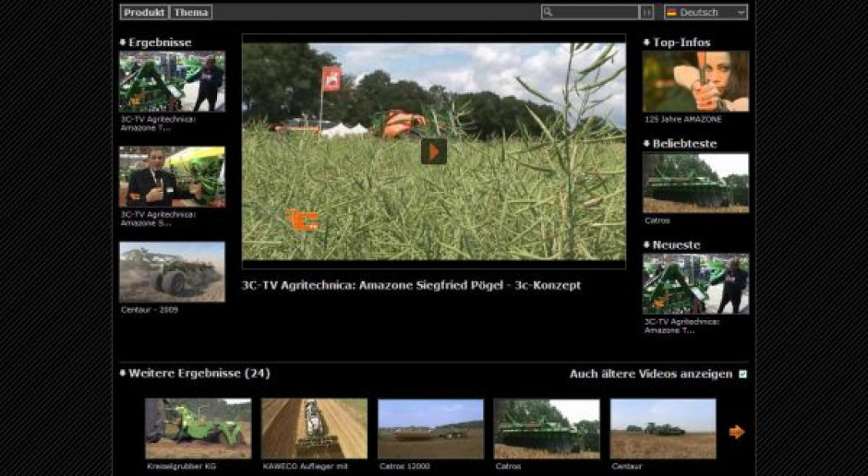
Task: Open Ergebnisse thumbnail with man in suit
Action: click(x=172, y=177)
